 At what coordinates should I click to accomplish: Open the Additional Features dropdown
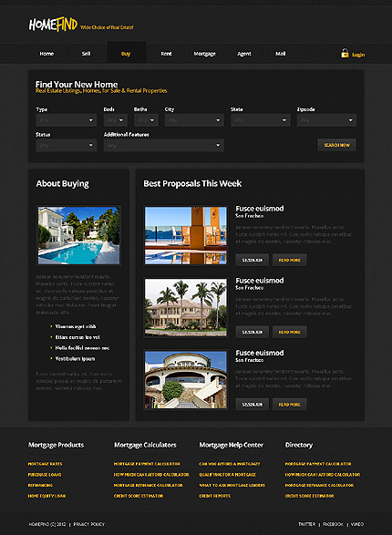point(164,145)
